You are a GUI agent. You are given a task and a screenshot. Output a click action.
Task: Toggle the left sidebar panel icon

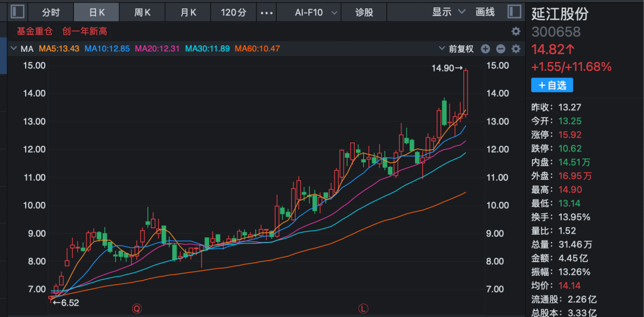tap(18, 12)
